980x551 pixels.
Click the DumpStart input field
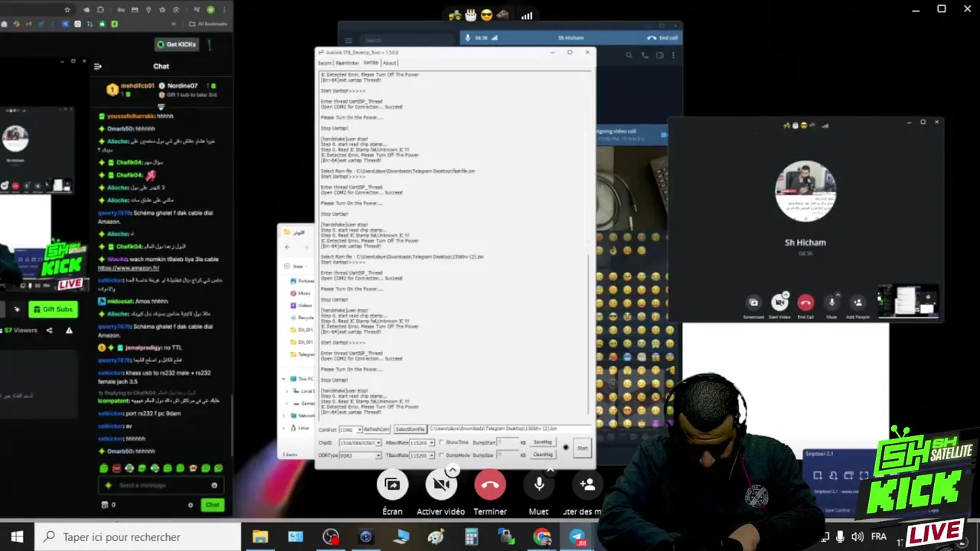508,443
